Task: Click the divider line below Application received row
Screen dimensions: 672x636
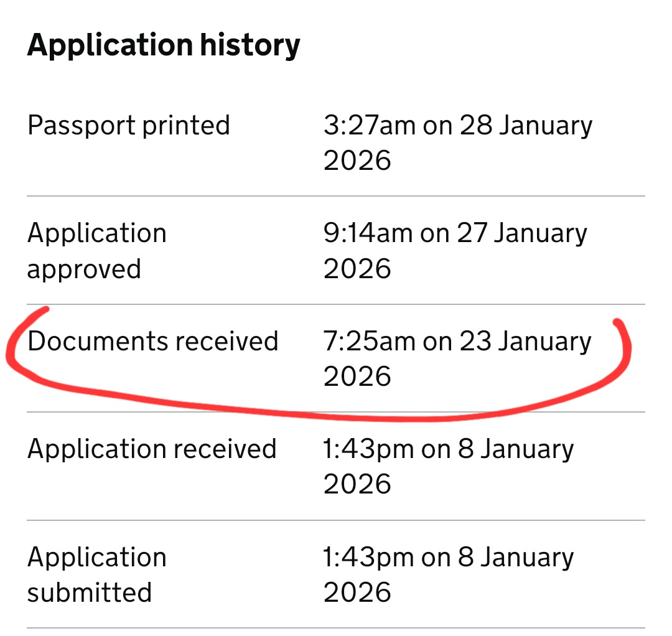Action: point(336,520)
